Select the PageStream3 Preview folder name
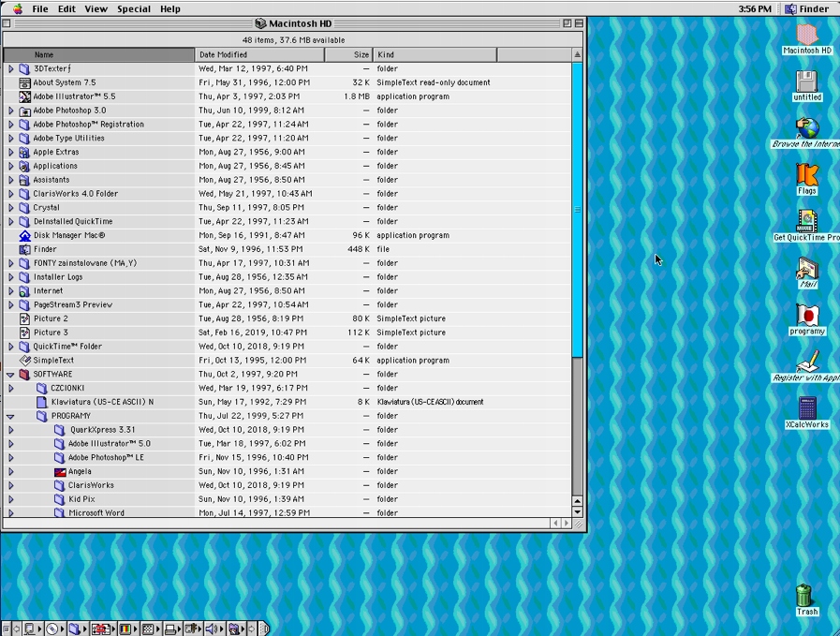Viewport: 840px width, 636px height. [x=73, y=304]
